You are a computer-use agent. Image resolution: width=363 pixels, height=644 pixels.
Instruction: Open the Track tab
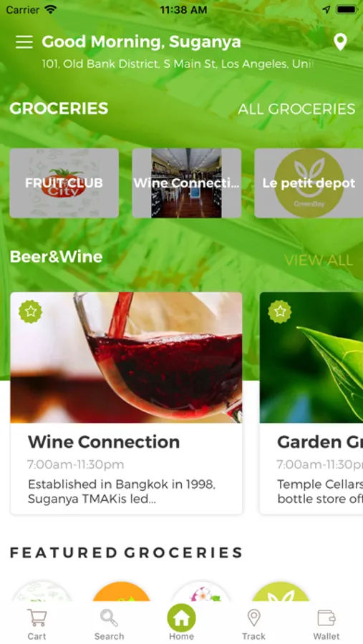pyautogui.click(x=253, y=624)
